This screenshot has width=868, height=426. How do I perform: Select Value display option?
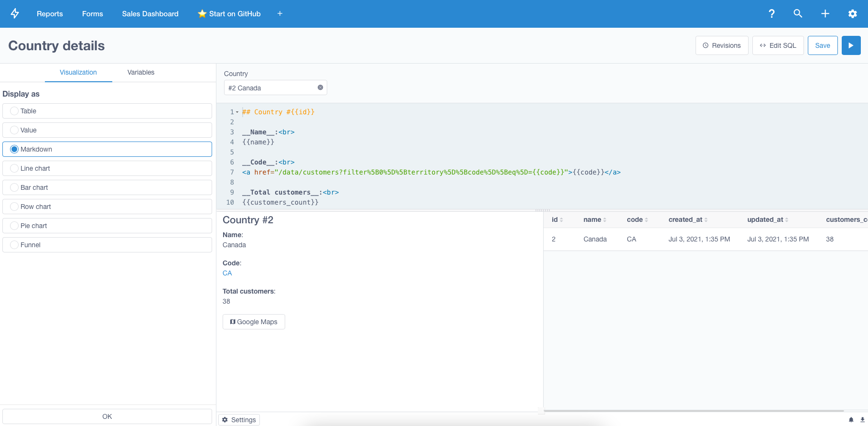point(107,130)
